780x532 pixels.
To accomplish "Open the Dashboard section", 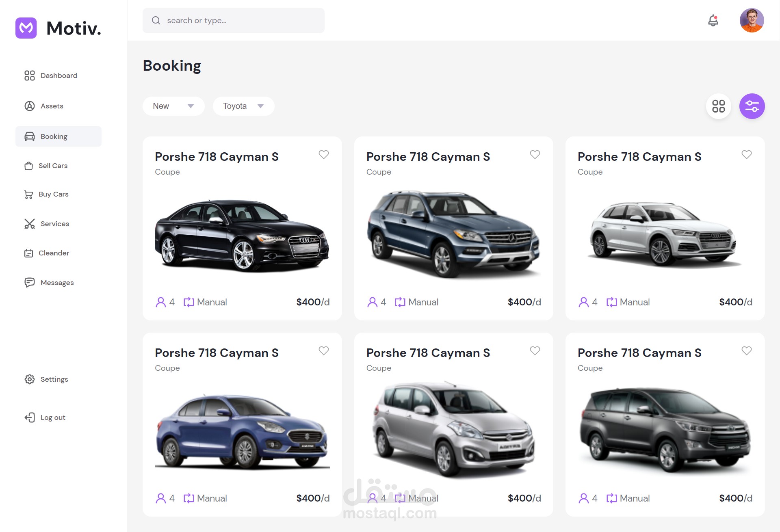I will 58,76.
